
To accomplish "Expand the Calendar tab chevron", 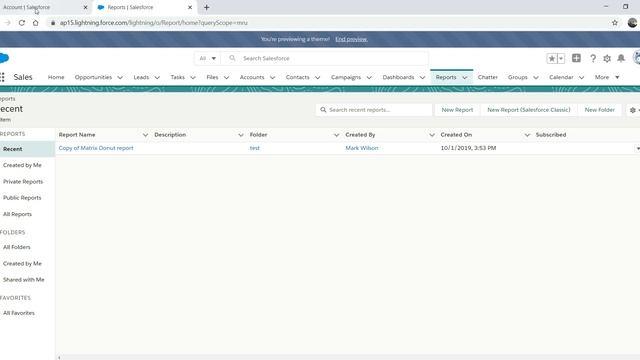I will (x=582, y=78).
